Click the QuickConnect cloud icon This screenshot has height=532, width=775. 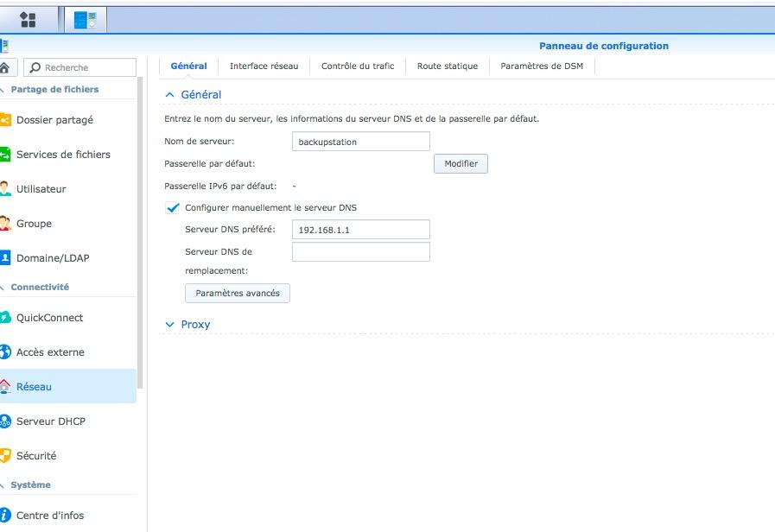(5, 317)
